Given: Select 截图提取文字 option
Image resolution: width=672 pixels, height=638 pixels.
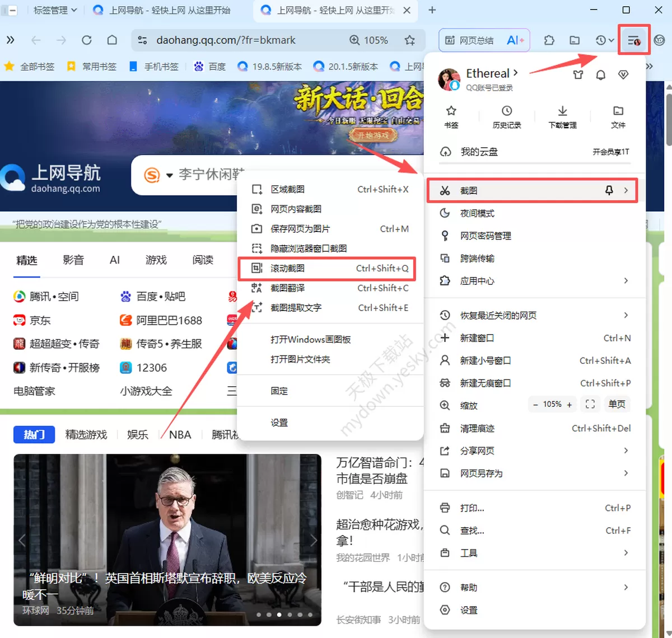Looking at the screenshot, I should click(x=330, y=308).
